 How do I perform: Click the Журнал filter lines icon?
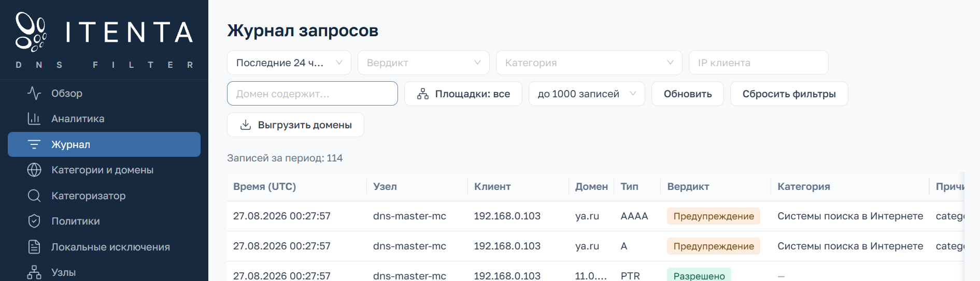(x=34, y=144)
